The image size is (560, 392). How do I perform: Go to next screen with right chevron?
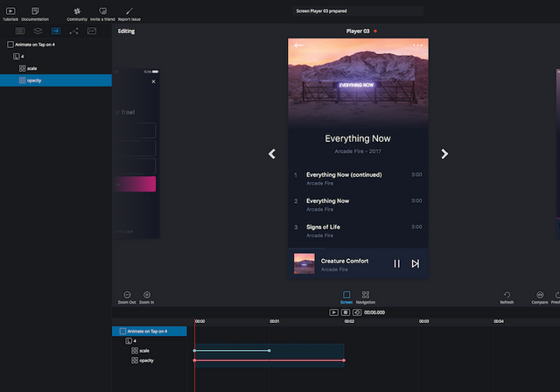pos(444,154)
